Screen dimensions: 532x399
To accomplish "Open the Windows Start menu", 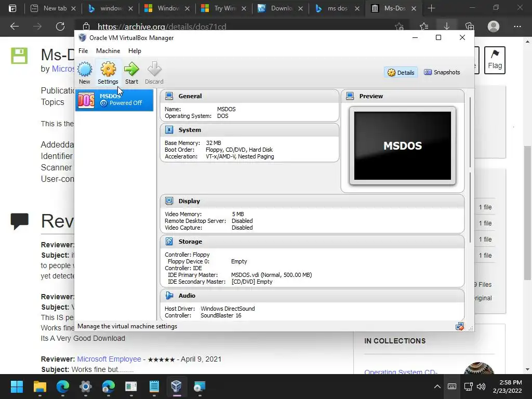I will pyautogui.click(x=17, y=387).
